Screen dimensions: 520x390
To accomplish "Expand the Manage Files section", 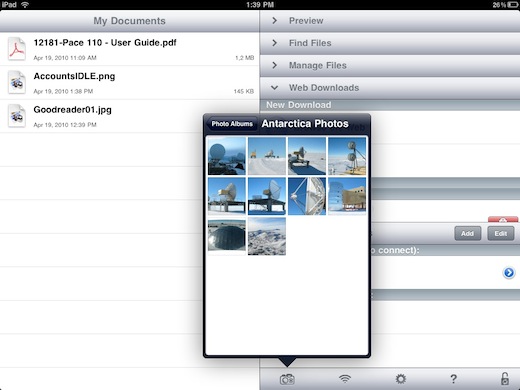I will point(390,65).
